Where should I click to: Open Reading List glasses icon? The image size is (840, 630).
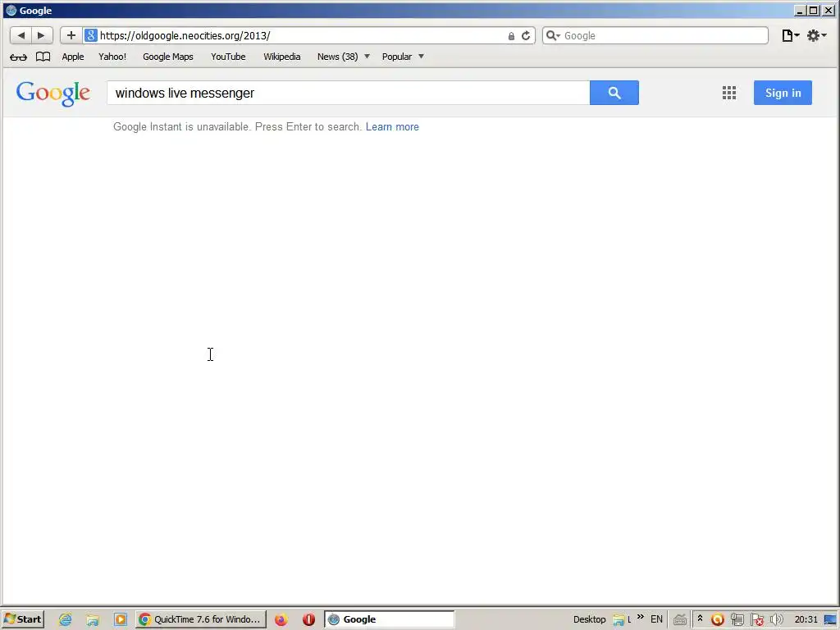coord(18,57)
